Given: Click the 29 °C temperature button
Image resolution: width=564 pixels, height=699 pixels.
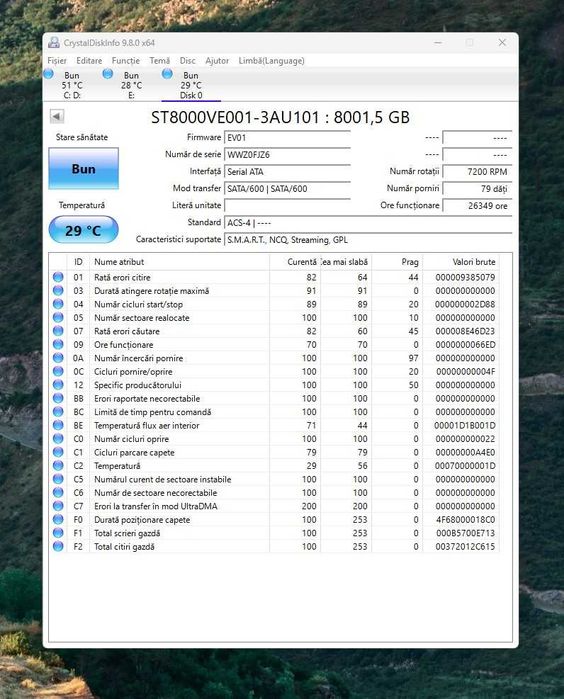Looking at the screenshot, I should (x=83, y=230).
